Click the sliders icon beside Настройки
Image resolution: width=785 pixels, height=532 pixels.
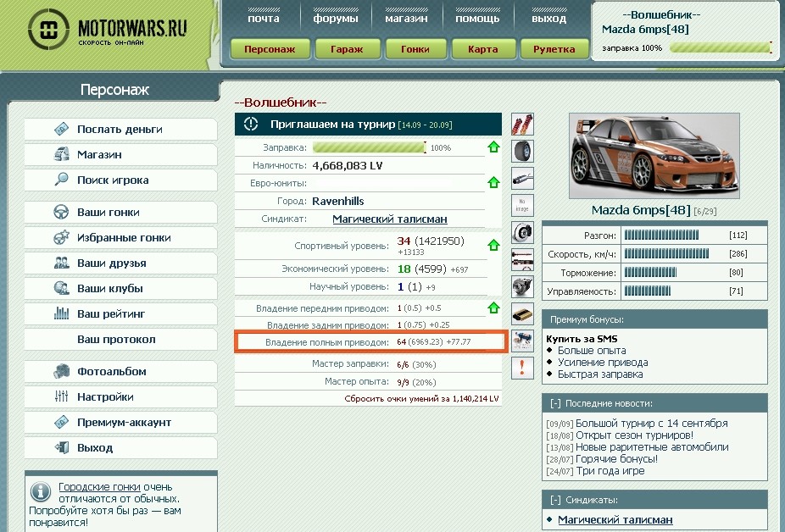tap(62, 396)
